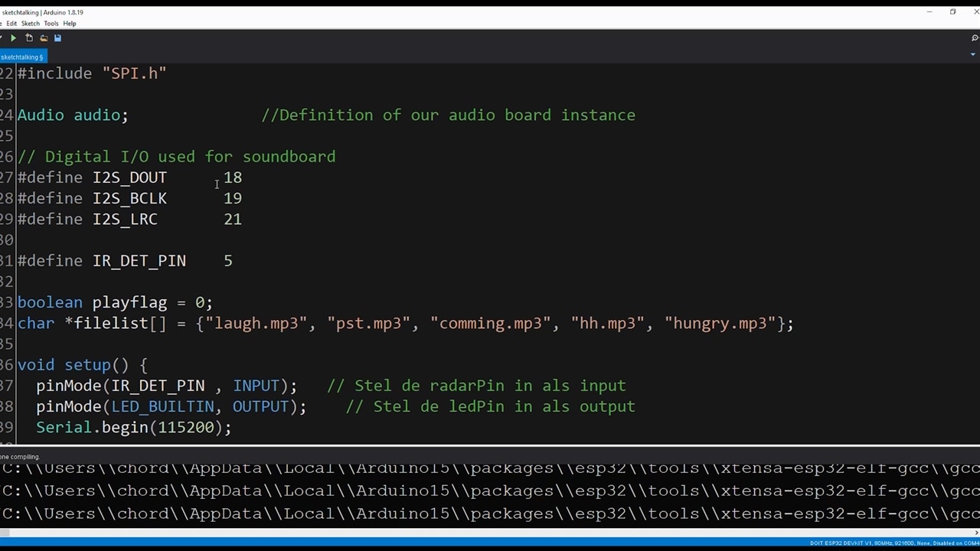Place cursor on I2S_DOUT define line
The width and height of the screenshot is (980, 551).
click(x=129, y=178)
